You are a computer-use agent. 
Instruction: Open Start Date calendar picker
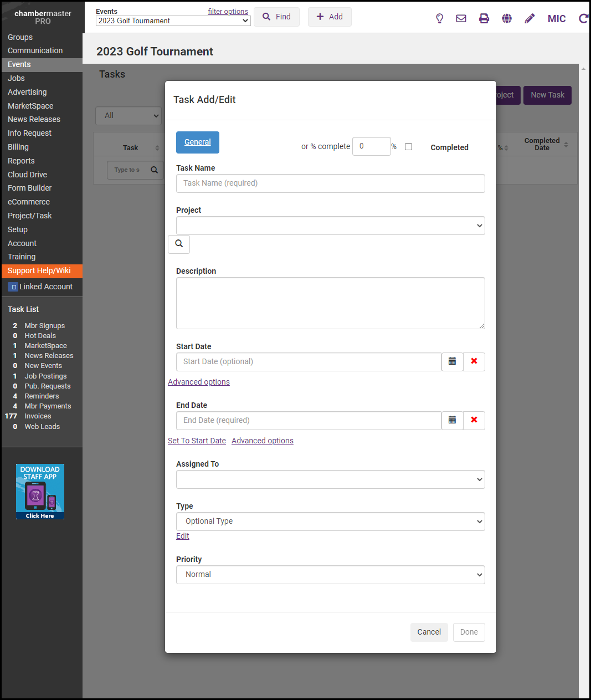452,361
